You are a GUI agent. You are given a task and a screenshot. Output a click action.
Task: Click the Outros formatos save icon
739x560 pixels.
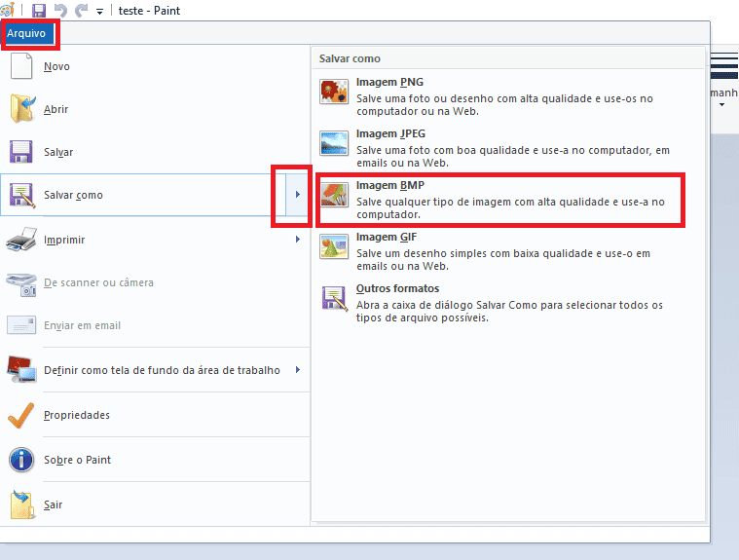pyautogui.click(x=335, y=298)
